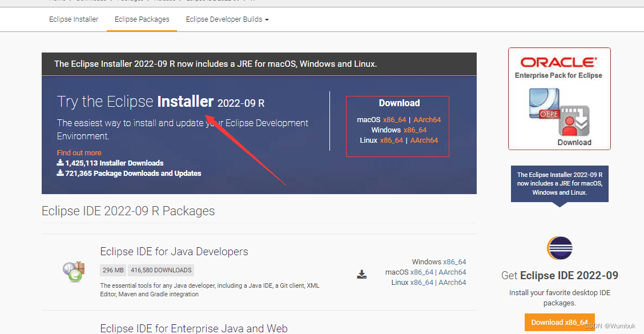644x334 pixels.
Task: Click the Oracle Enterprise Pack ad image
Action: (559, 99)
